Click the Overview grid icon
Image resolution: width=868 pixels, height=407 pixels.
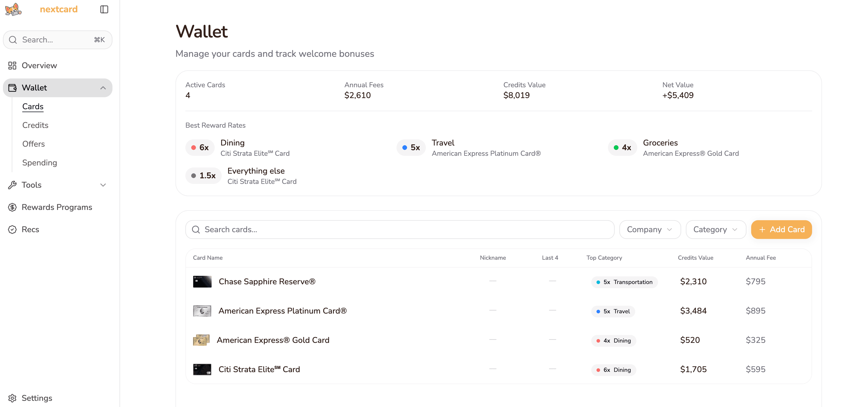click(x=13, y=65)
